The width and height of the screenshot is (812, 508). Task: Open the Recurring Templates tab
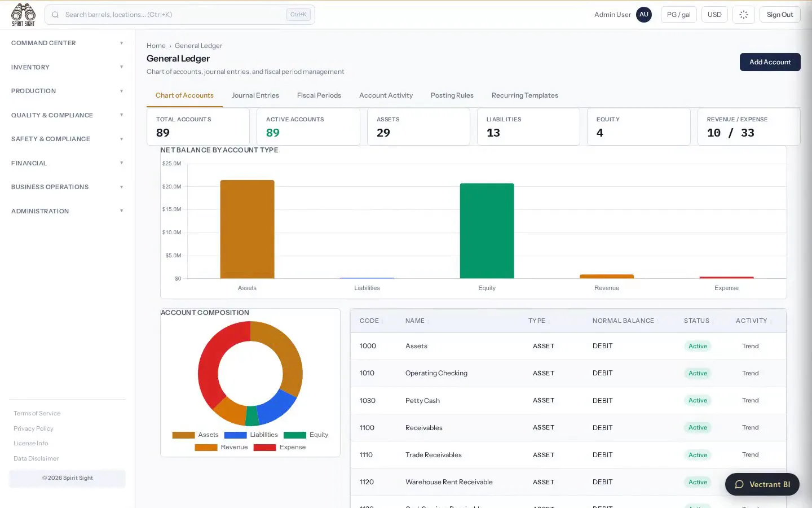point(524,95)
